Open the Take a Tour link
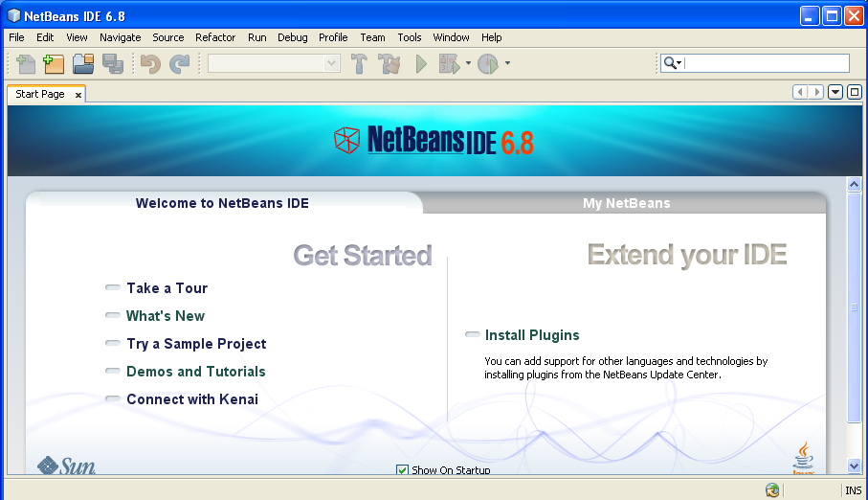The image size is (868, 500). 167,288
